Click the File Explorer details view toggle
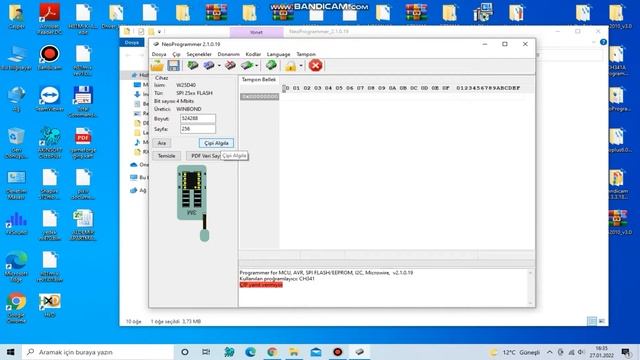 592,321
